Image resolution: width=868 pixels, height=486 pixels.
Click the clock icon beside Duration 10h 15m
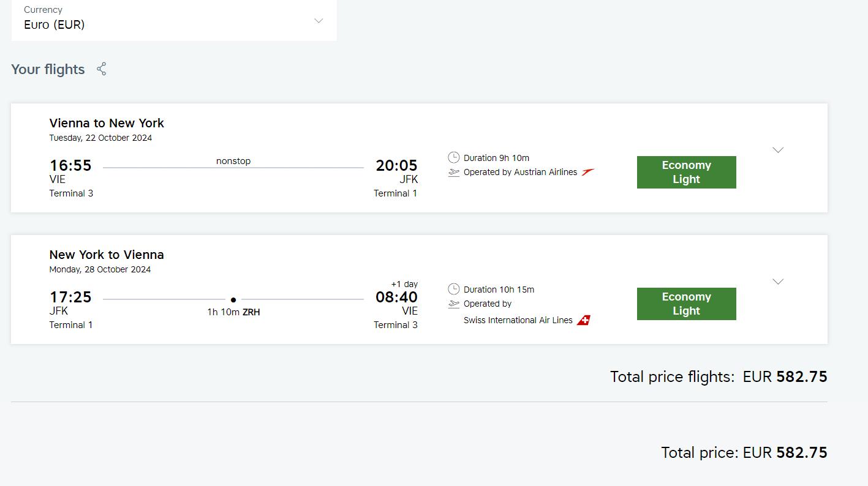point(453,290)
